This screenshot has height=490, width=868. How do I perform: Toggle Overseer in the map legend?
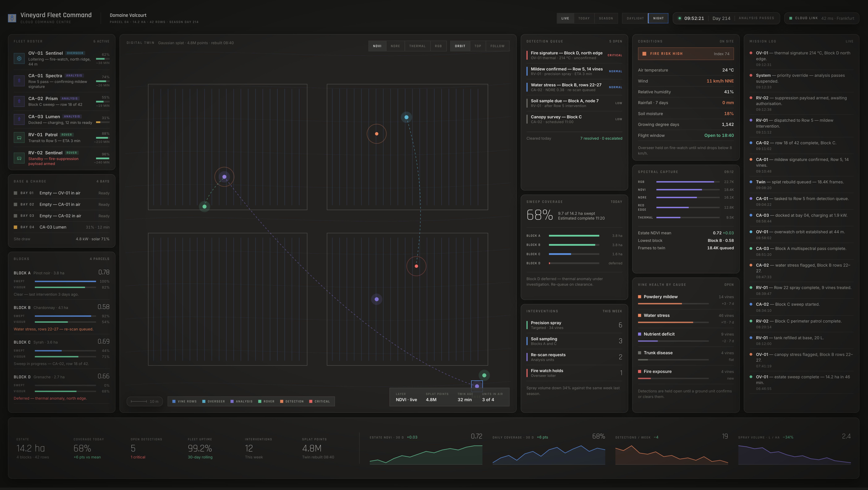[x=214, y=401]
